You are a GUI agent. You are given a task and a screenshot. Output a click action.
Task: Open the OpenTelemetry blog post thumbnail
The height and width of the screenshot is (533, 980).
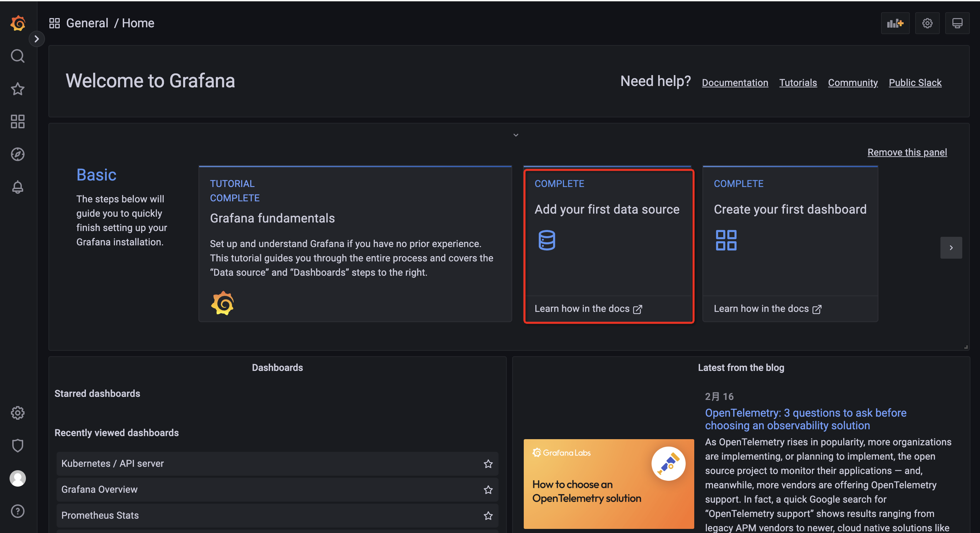pos(608,484)
